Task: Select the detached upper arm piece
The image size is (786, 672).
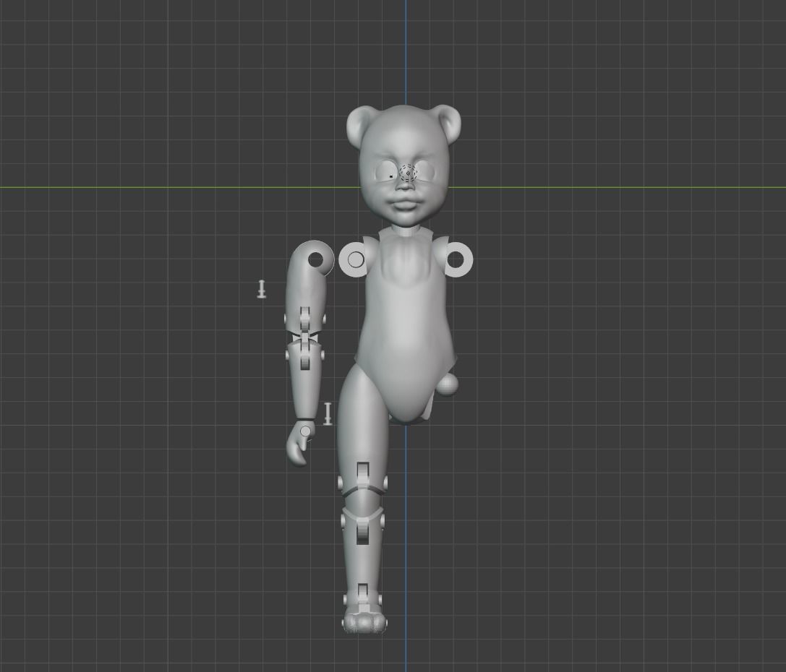Action: pyautogui.click(x=307, y=288)
